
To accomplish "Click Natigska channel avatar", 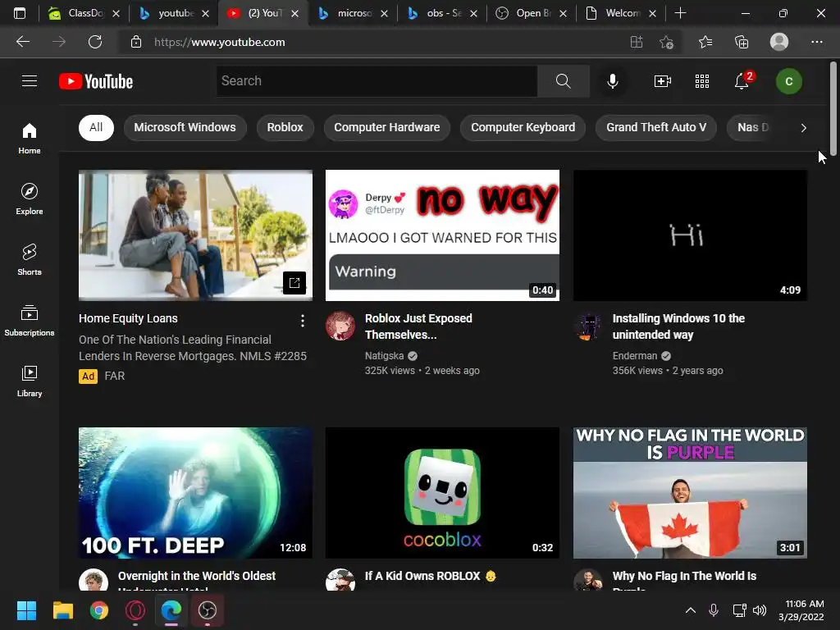I will click(340, 325).
